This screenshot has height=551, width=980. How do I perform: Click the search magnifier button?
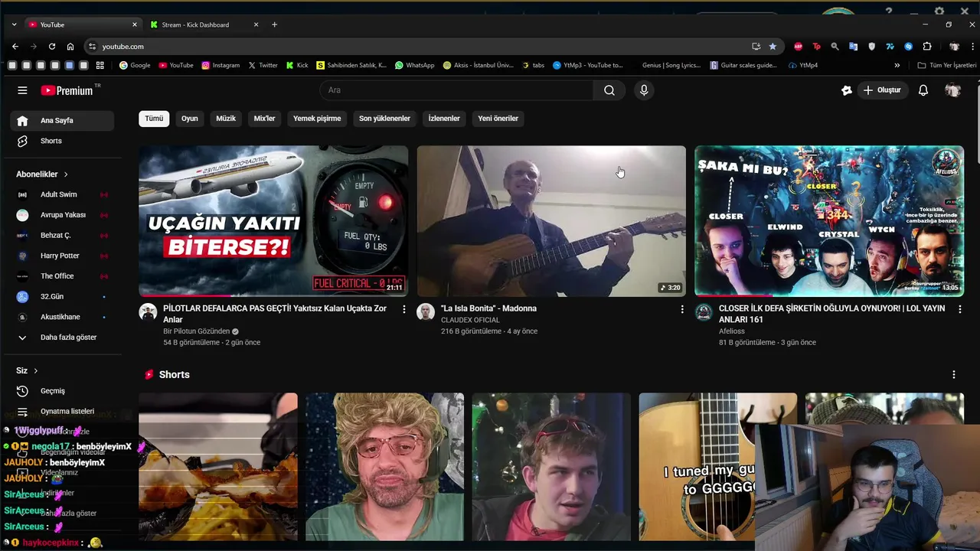609,90
